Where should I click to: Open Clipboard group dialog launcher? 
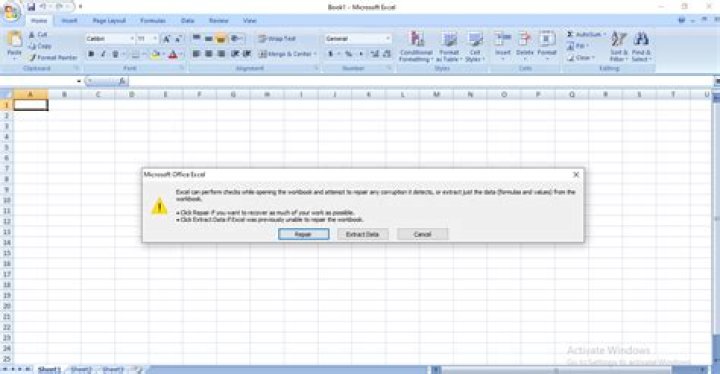pos(77,68)
